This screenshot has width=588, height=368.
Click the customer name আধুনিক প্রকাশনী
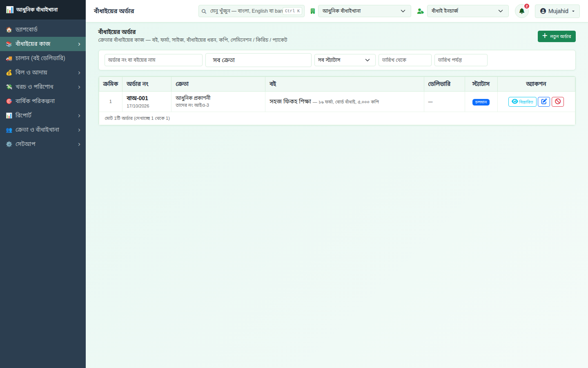pyautogui.click(x=193, y=98)
